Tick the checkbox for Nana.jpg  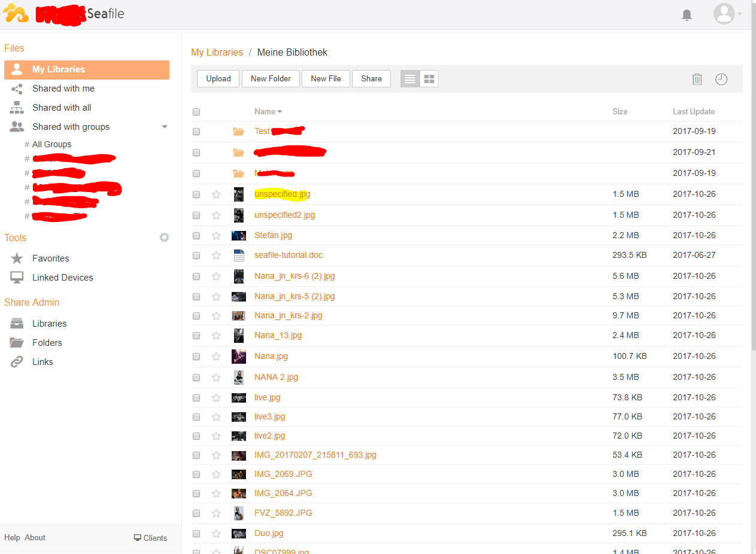point(196,357)
